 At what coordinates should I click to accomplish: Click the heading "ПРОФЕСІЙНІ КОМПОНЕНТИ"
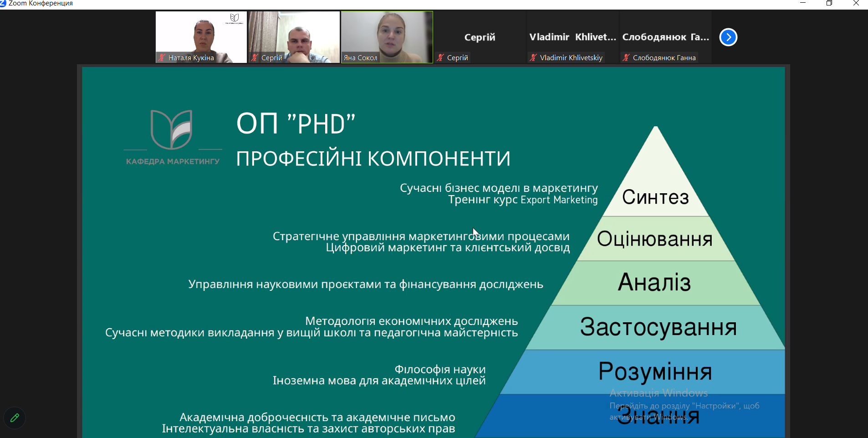373,159
